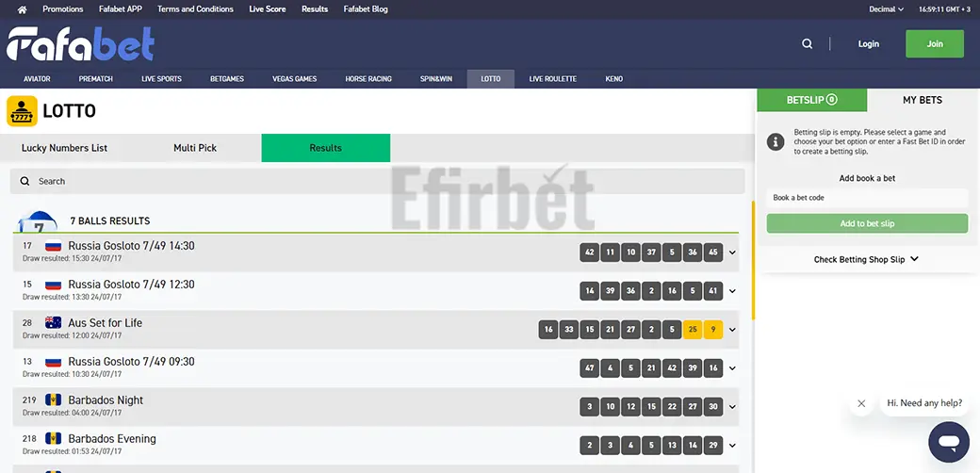Select LOTTO in navigation bar
This screenshot has height=473, width=980.
491,79
